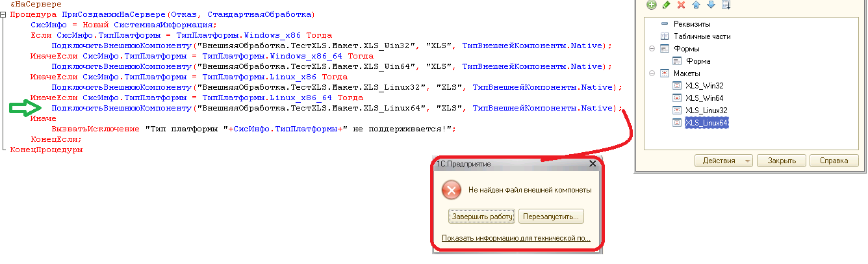Viewport: 868px width, 264px height.
Task: Select XLS_Win32 template label
Action: click(704, 86)
